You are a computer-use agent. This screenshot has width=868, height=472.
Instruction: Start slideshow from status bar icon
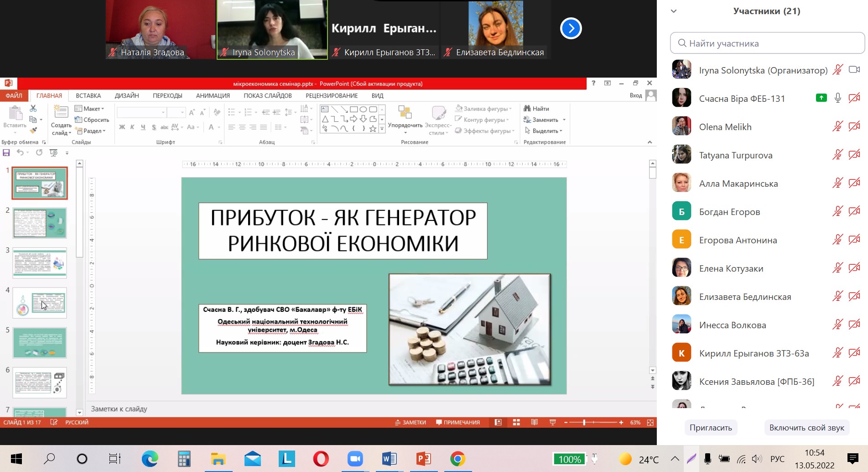(x=552, y=422)
